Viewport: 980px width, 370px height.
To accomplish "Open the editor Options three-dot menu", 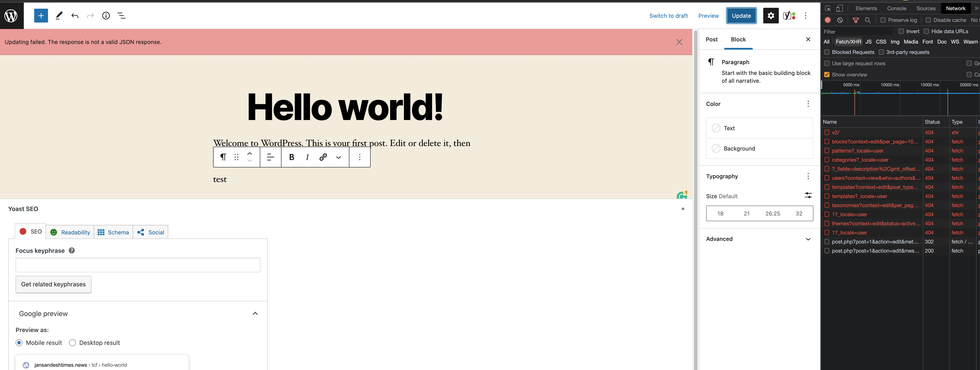I will (806, 16).
